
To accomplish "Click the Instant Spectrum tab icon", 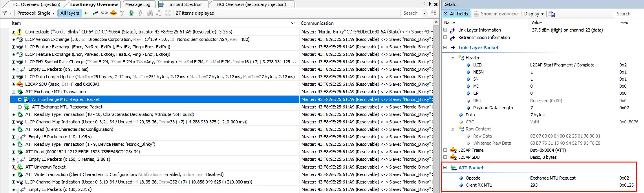I will point(161,4).
